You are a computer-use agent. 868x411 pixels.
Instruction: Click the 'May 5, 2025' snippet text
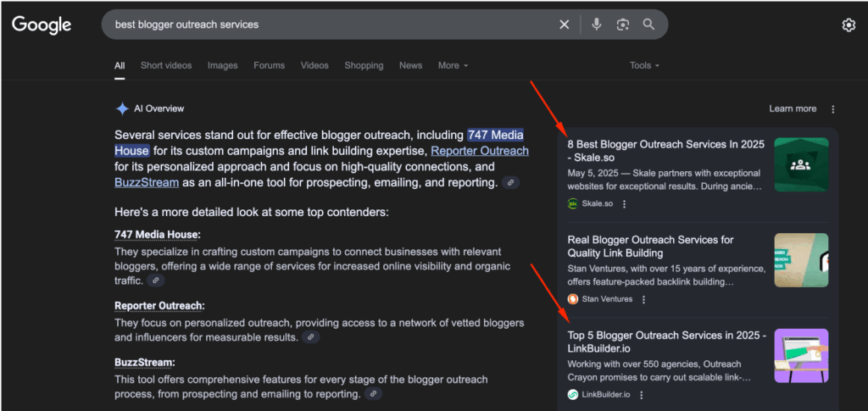pyautogui.click(x=665, y=180)
